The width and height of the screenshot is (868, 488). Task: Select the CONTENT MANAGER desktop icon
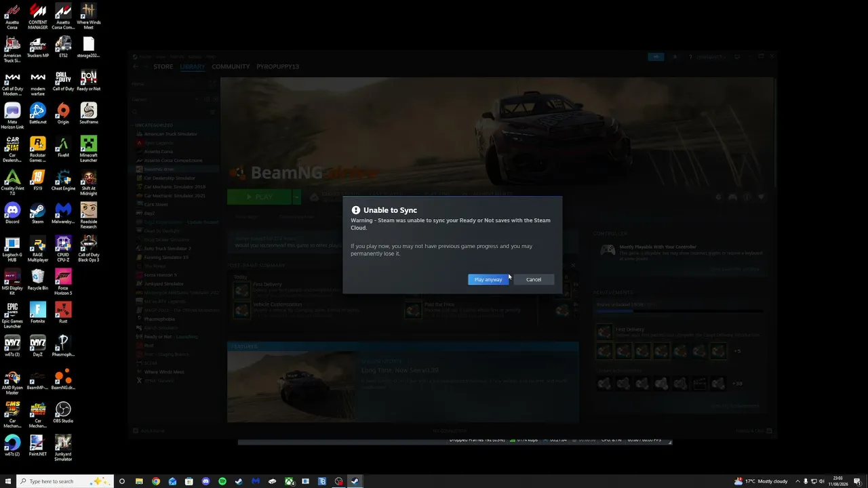pyautogui.click(x=38, y=17)
